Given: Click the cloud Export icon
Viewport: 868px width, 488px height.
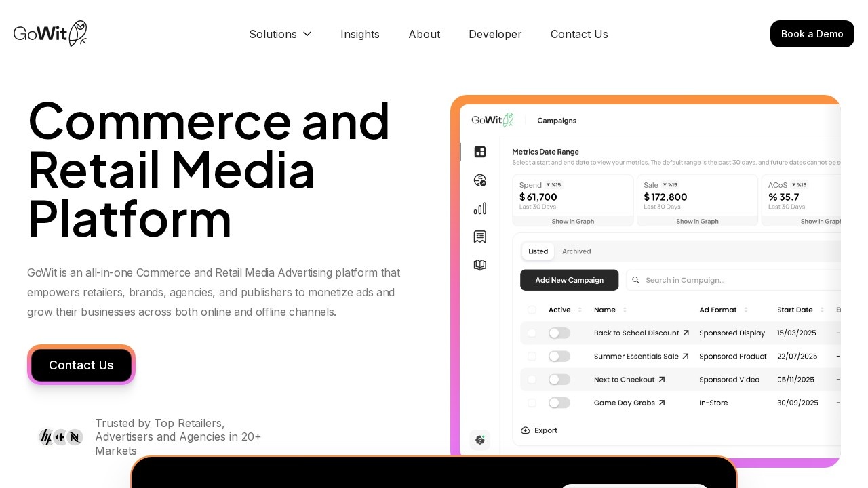Looking at the screenshot, I should [526, 430].
